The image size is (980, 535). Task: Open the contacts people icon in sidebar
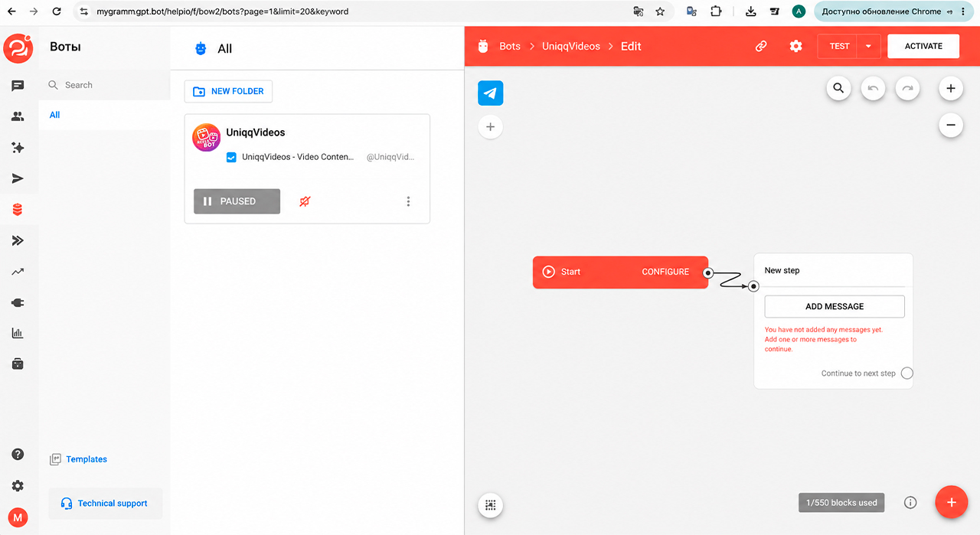18,117
